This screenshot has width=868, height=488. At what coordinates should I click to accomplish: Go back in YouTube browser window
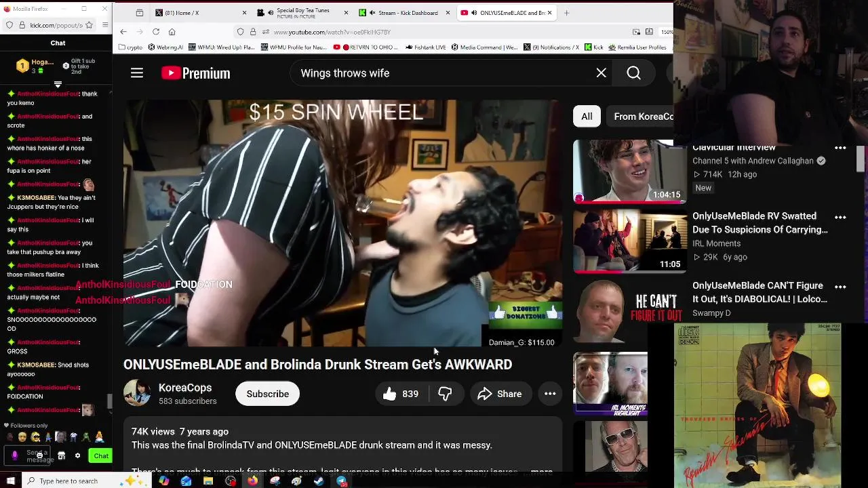(x=123, y=32)
